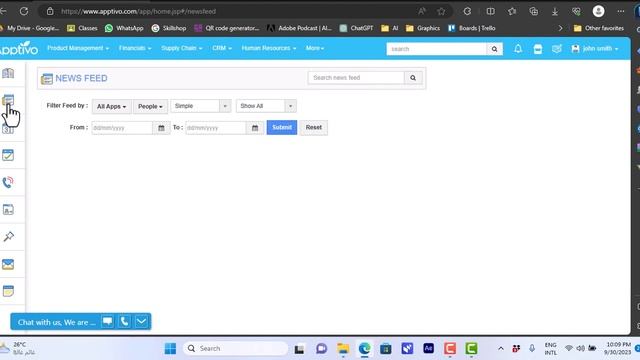Open Windows Start button
Viewport: 640px width, 360px height.
click(x=170, y=349)
